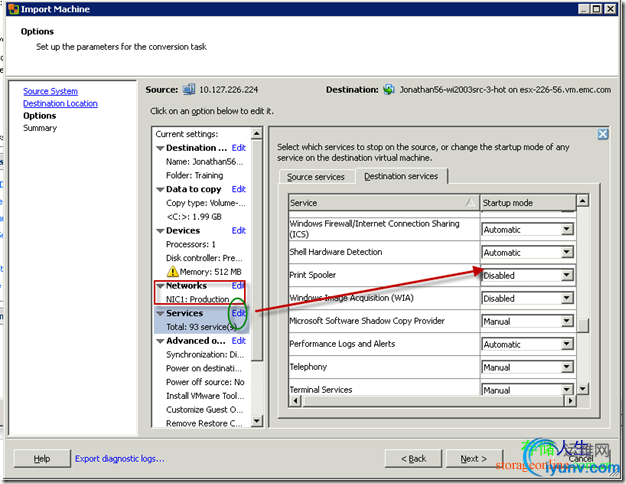Select the Print Spooler service row
This screenshot has width=626, height=484.
432,275
